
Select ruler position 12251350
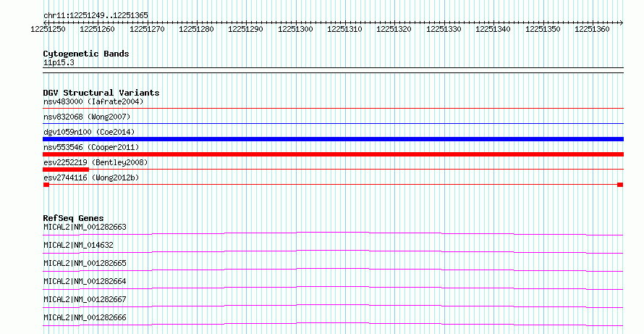point(543,29)
